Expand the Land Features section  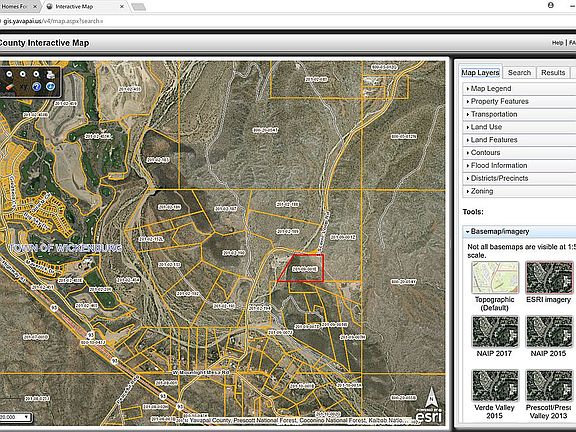pos(519,140)
